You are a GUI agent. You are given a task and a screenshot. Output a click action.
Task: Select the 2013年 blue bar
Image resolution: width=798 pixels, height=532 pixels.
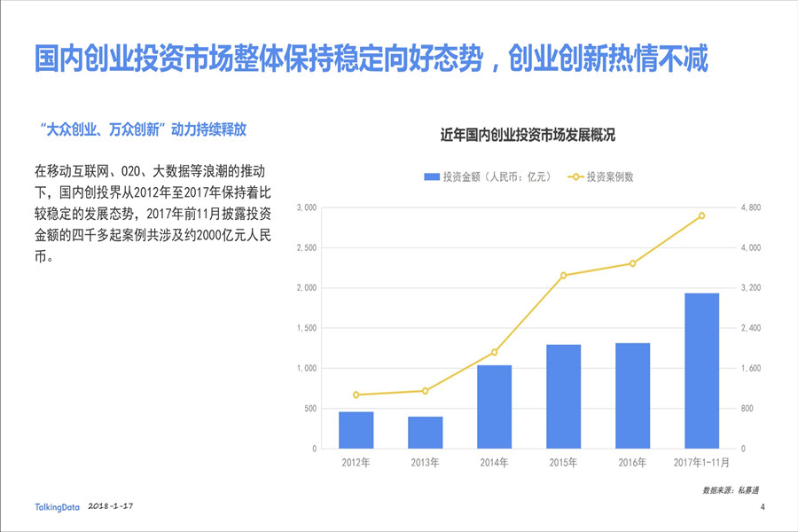point(425,433)
